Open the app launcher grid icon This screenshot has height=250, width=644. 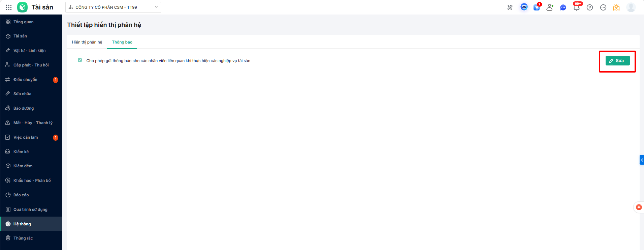pos(9,7)
